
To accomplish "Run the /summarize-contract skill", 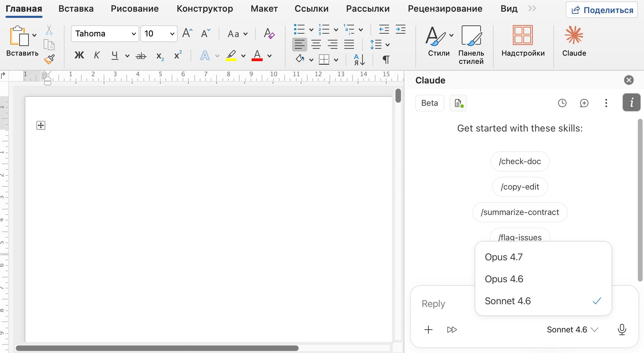I will point(520,212).
